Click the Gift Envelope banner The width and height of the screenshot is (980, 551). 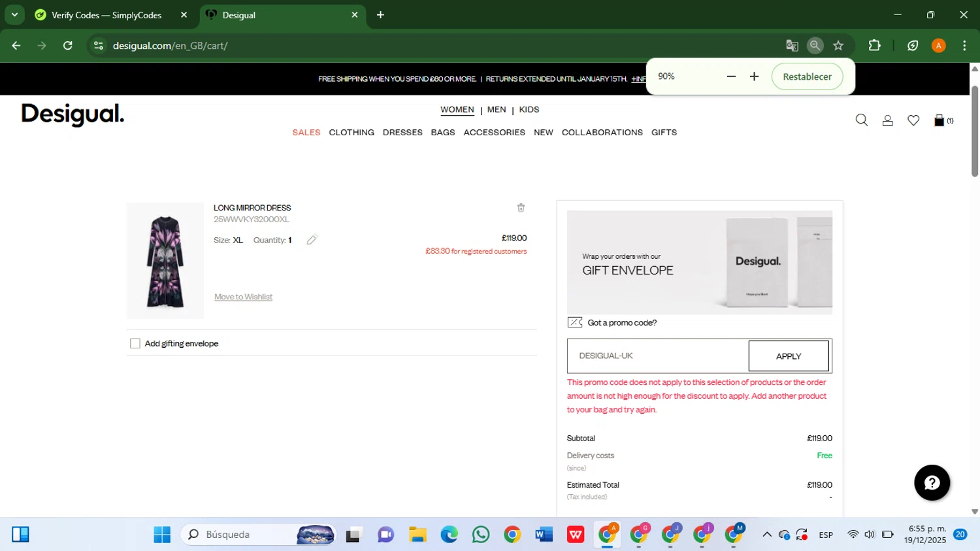pos(700,262)
